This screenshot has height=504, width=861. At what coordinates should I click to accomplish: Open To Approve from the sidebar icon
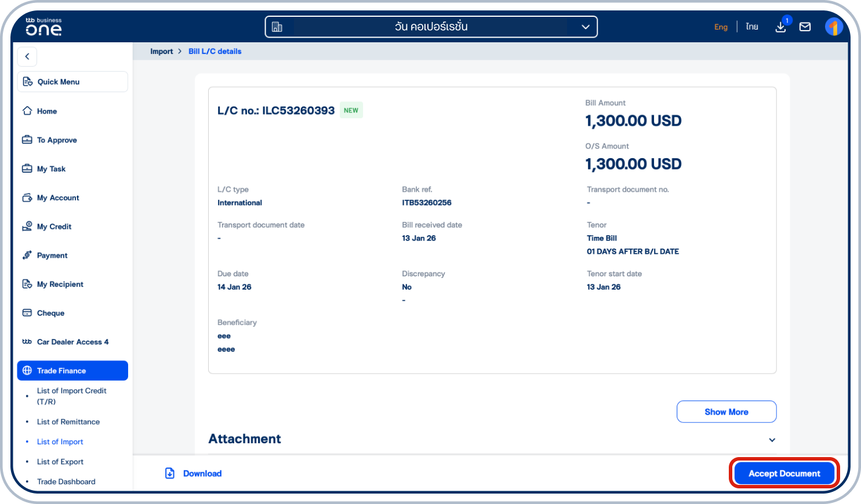click(x=27, y=140)
